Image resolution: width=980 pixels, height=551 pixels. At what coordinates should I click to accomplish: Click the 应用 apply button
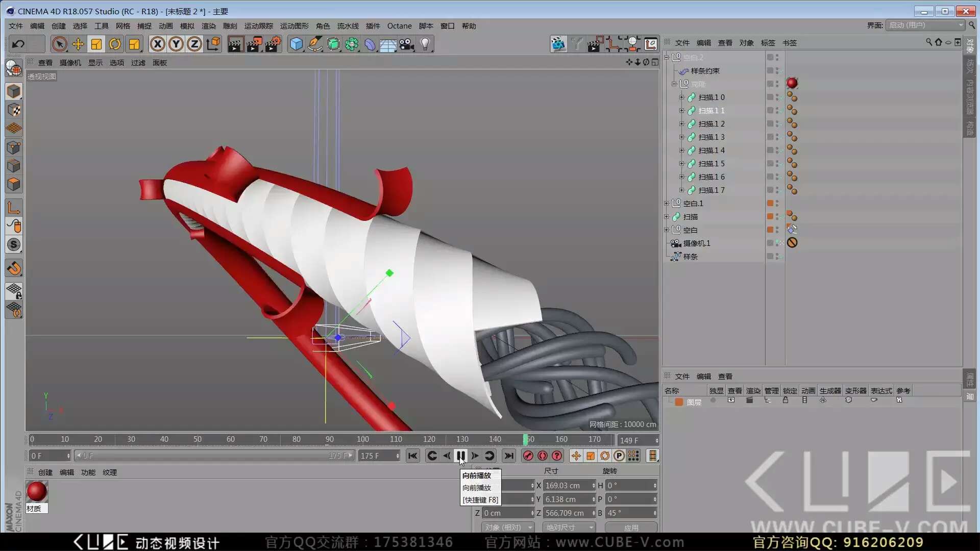[631, 528]
